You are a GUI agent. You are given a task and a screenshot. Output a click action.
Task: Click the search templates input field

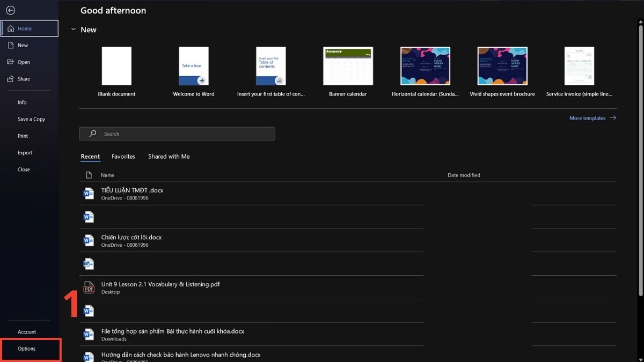(x=177, y=134)
